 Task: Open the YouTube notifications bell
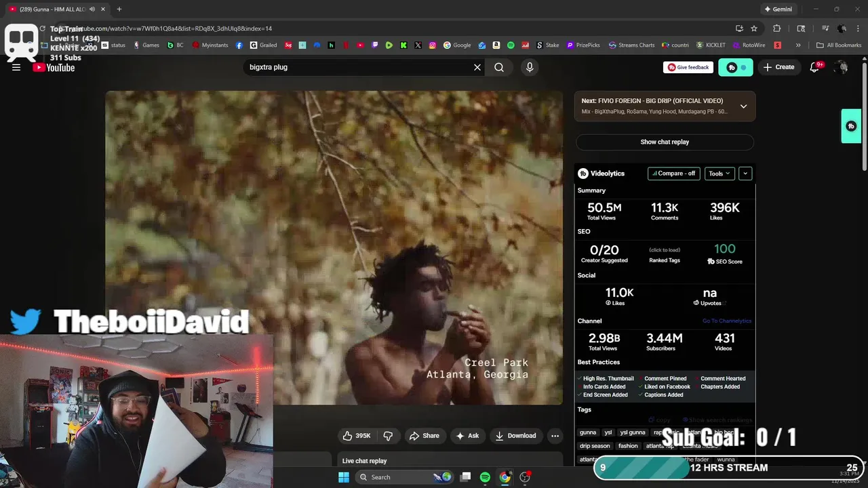point(815,67)
